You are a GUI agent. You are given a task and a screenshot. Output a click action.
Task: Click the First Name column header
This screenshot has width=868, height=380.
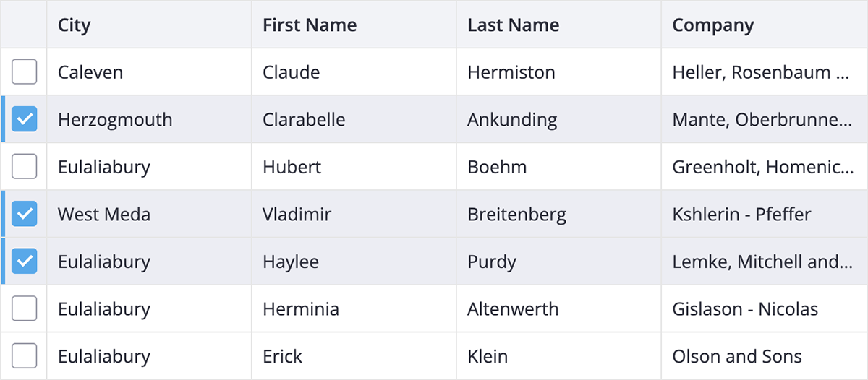point(354,25)
